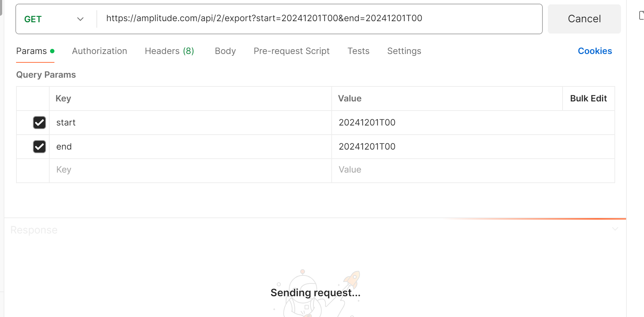Collapse the Response pane chevron
The width and height of the screenshot is (644, 317).
615,229
